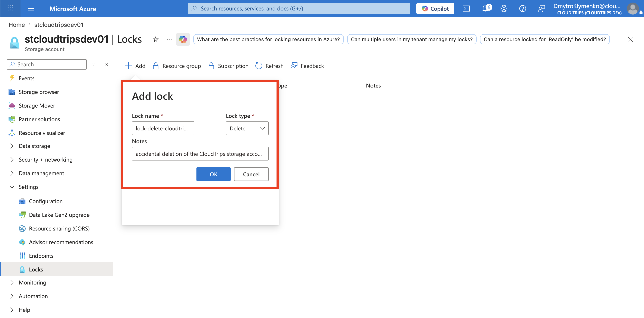Open the Lock type dropdown
The image size is (644, 318).
click(x=247, y=128)
